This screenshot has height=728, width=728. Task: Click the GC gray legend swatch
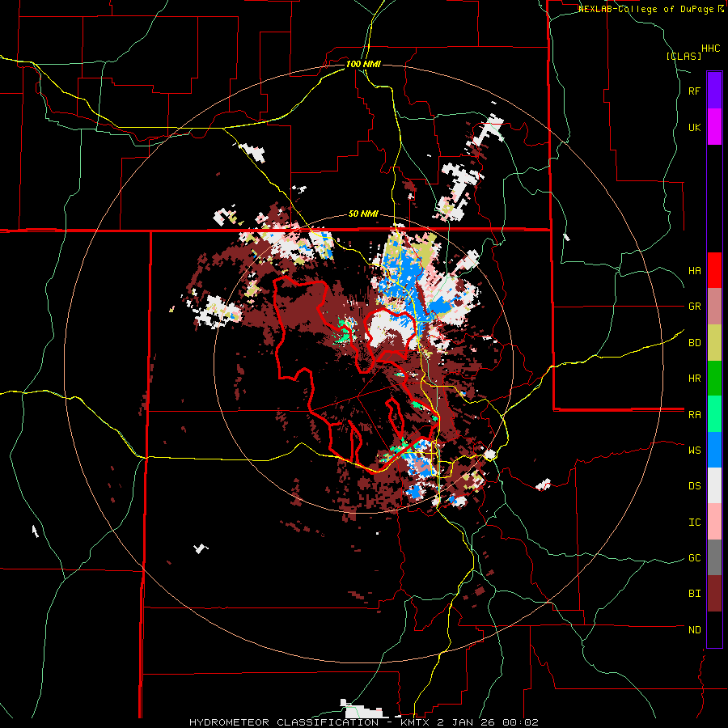pyautogui.click(x=714, y=557)
